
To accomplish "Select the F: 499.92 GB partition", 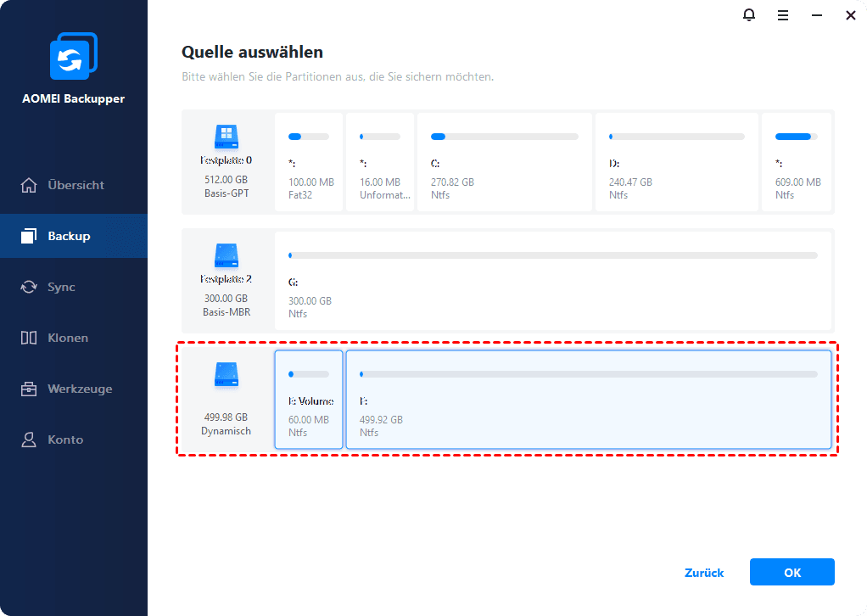I will [589, 400].
